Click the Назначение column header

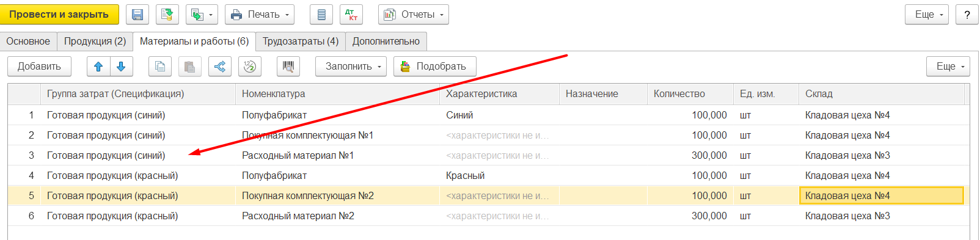click(x=603, y=93)
